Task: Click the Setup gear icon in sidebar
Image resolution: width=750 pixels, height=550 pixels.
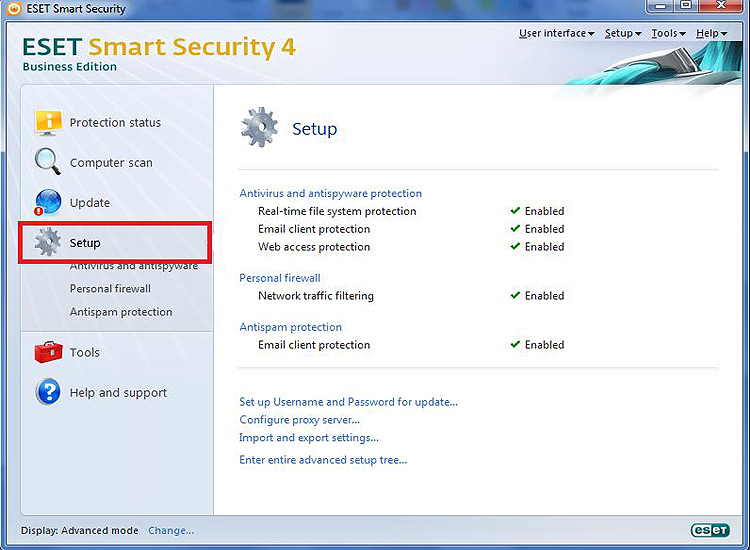Action: pos(48,243)
